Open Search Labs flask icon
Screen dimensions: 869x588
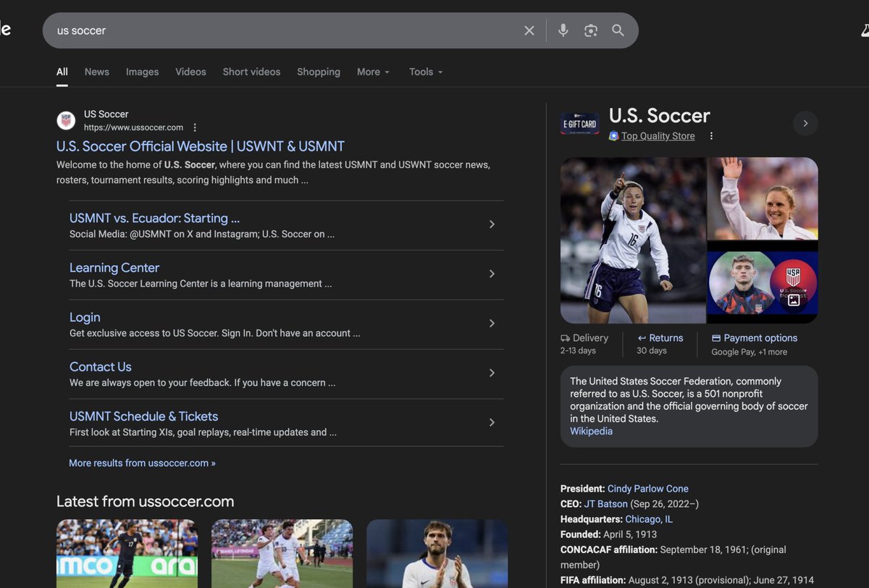865,30
